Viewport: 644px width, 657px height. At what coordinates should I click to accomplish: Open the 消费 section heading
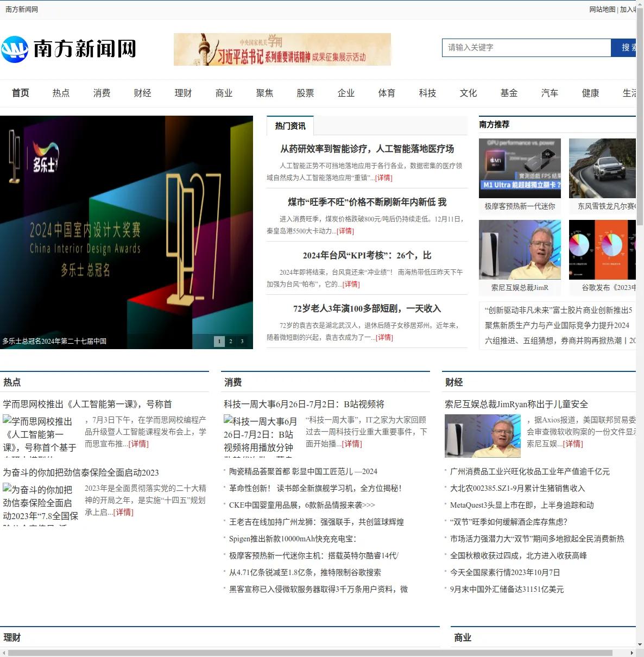(x=233, y=382)
